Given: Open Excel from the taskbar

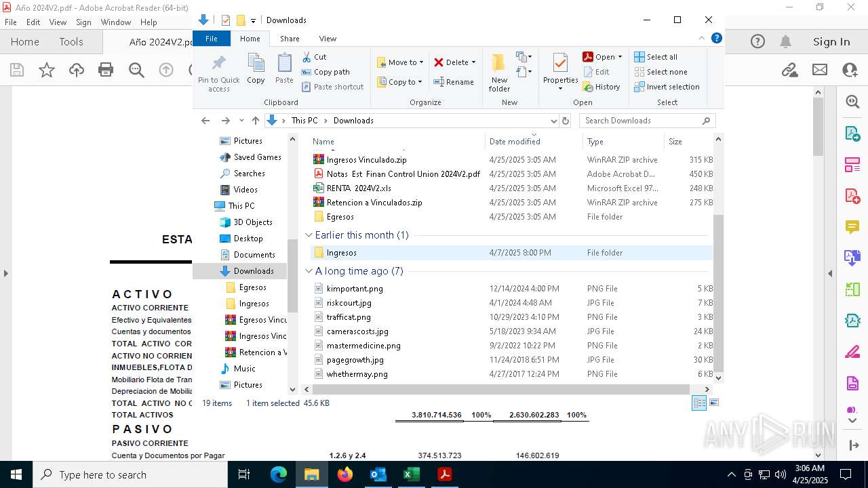Looking at the screenshot, I should click(x=411, y=474).
